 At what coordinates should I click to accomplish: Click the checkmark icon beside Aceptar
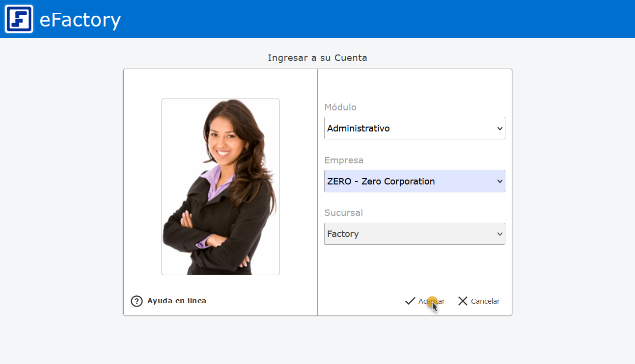click(410, 301)
